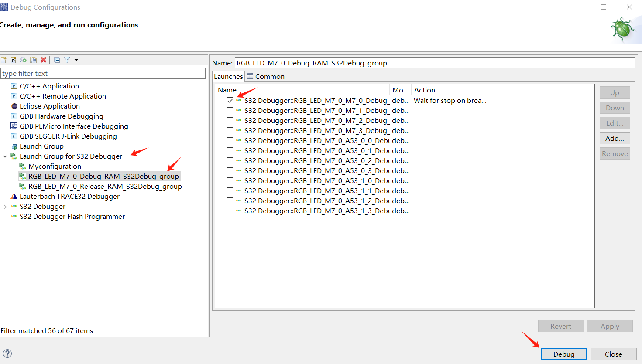Click the GDB PEMicro Interface Debugging icon

(x=14, y=126)
